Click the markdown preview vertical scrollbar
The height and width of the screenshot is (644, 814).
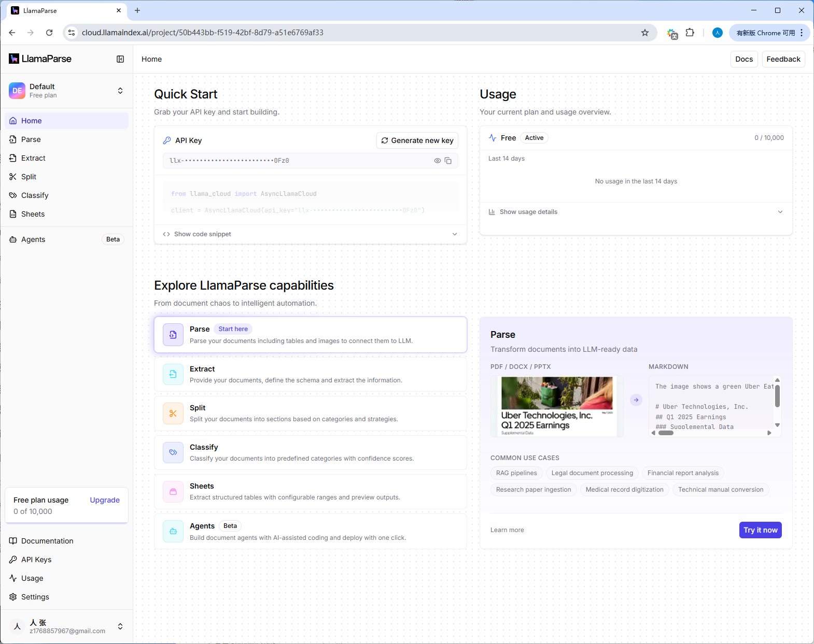[x=777, y=396]
